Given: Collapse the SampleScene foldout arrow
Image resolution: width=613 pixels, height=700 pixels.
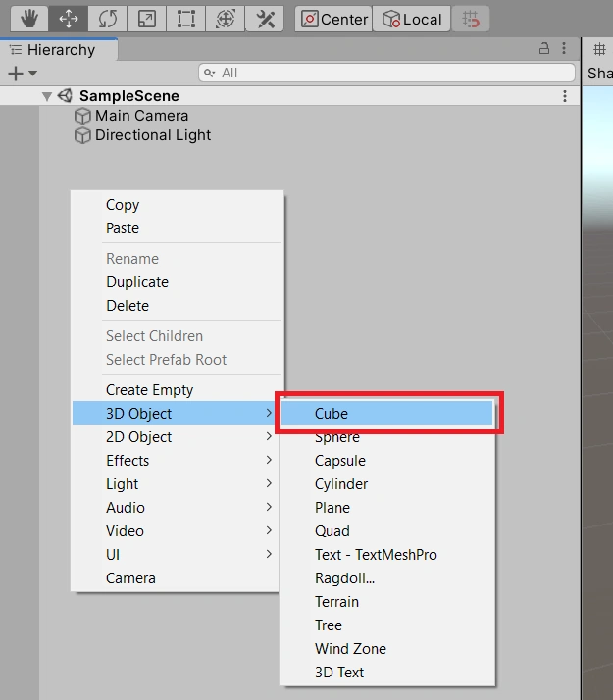Looking at the screenshot, I should (x=47, y=96).
